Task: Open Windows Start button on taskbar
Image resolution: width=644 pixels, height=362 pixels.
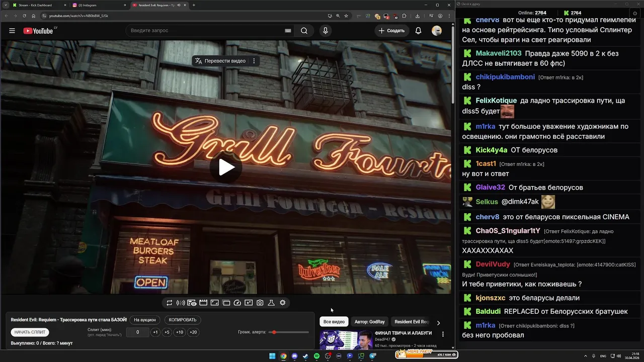Action: coord(272,356)
